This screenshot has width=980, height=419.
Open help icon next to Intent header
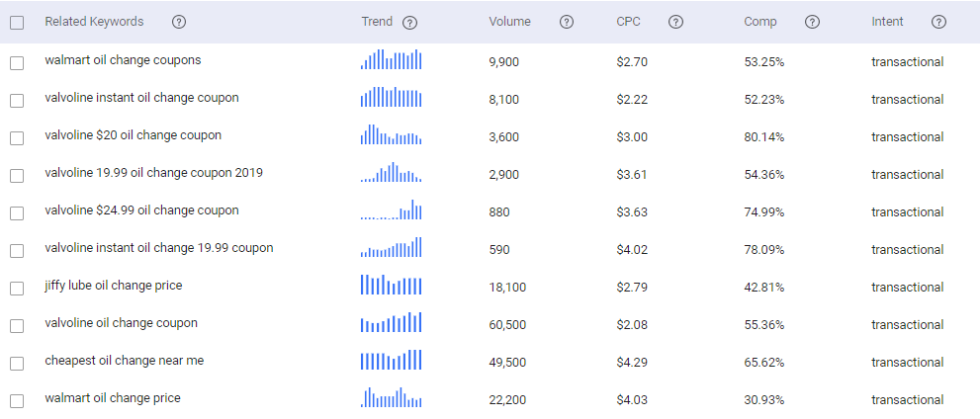[938, 22]
